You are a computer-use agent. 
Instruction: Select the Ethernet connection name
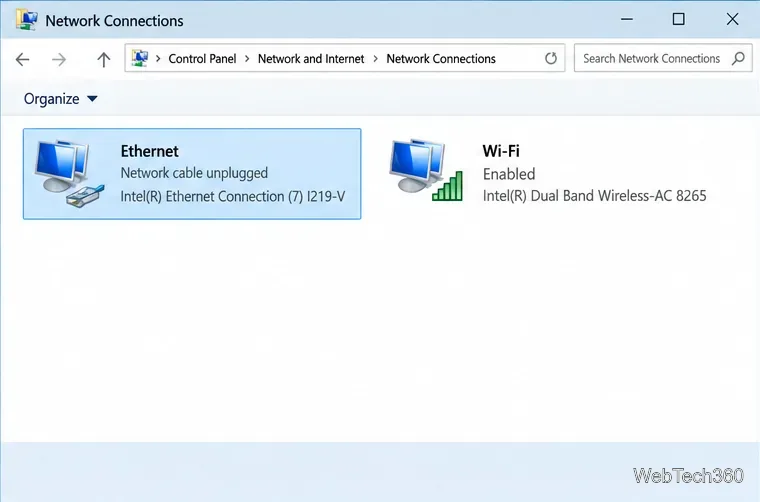(149, 151)
